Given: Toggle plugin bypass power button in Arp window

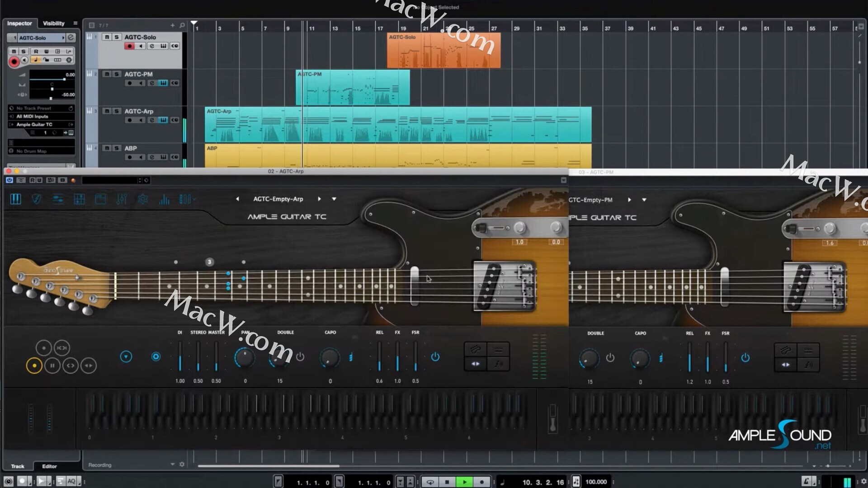Looking at the screenshot, I should [9, 180].
